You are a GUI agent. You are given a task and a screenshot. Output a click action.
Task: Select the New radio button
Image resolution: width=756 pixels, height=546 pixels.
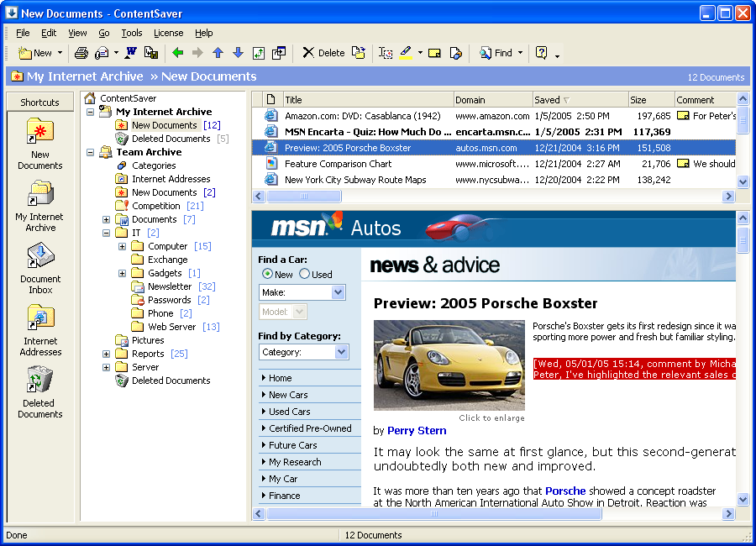267,274
